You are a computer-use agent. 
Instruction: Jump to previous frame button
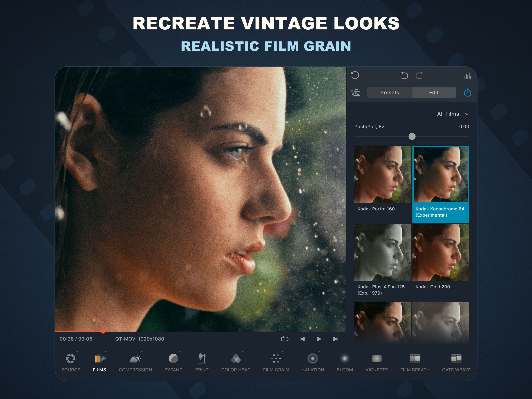tap(302, 339)
